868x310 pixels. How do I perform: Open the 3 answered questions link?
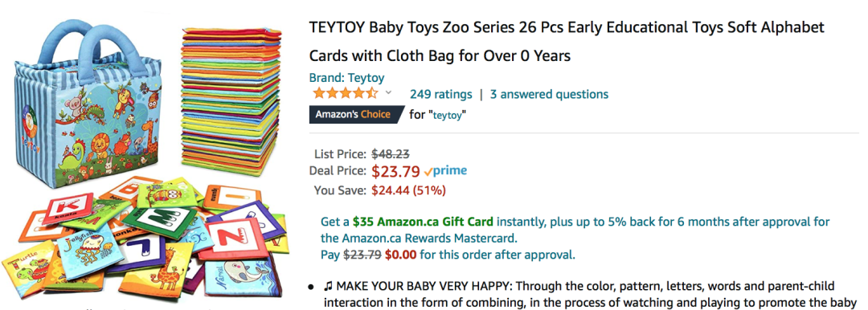(x=549, y=94)
